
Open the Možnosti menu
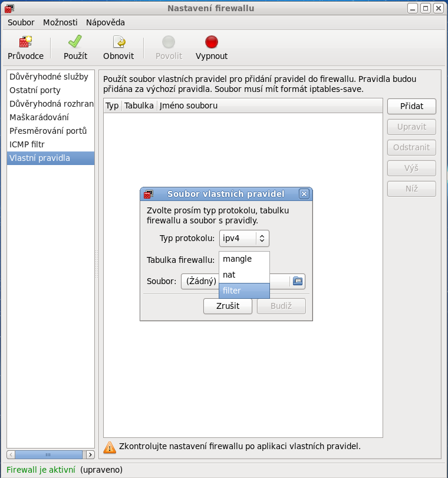pos(60,22)
